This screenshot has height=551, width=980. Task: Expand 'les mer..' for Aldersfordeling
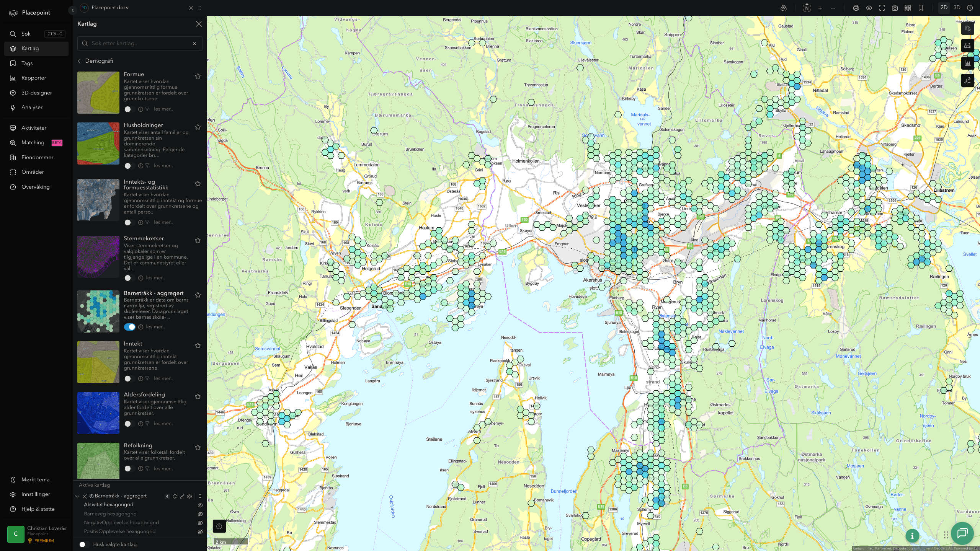163,424
